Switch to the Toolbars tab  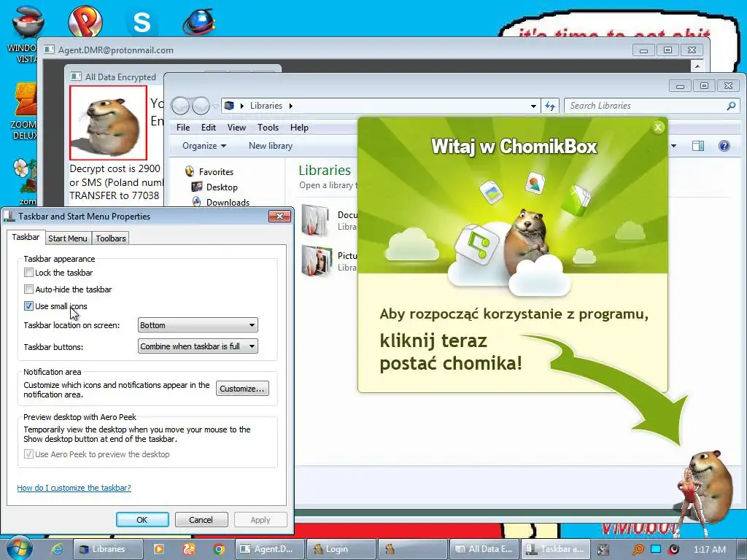coord(111,238)
